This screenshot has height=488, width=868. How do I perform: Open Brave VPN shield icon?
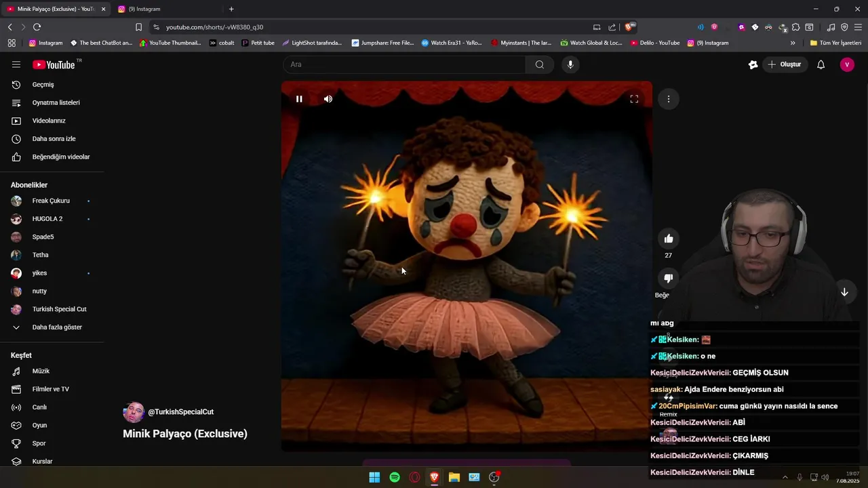pyautogui.click(x=844, y=27)
